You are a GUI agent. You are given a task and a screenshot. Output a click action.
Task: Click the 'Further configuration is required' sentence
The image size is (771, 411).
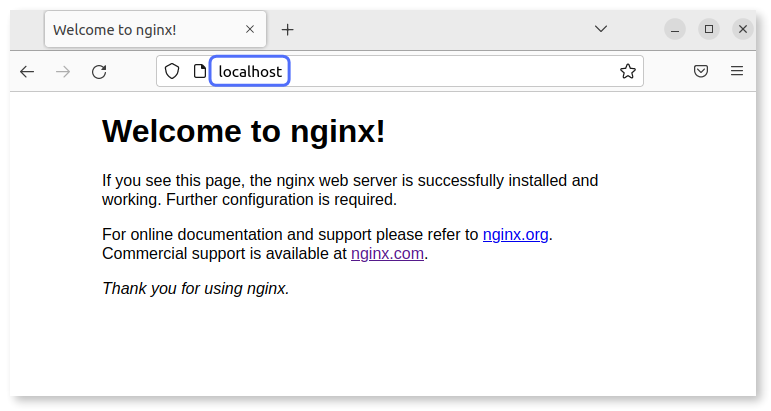click(281, 200)
